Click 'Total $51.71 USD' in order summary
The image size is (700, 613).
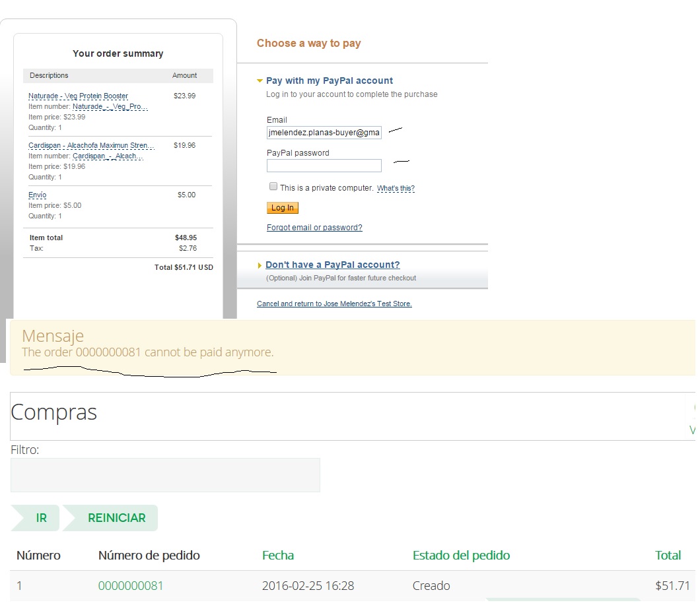coord(184,267)
